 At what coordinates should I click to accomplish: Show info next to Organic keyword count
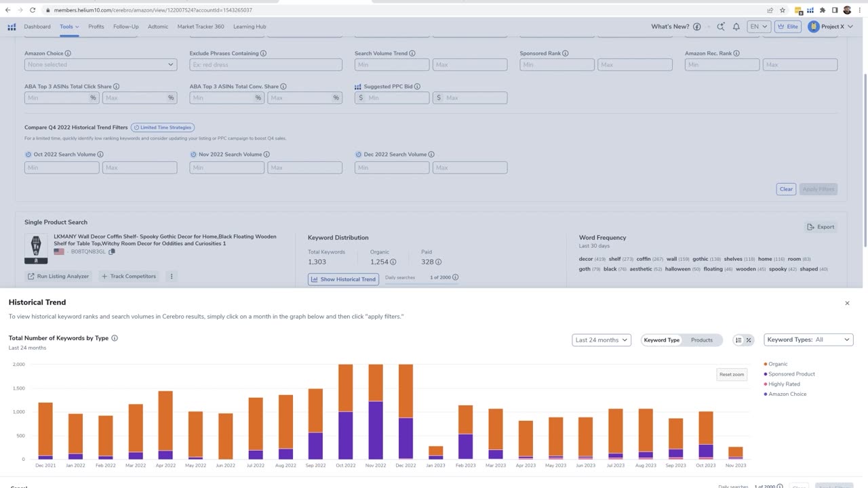(393, 262)
